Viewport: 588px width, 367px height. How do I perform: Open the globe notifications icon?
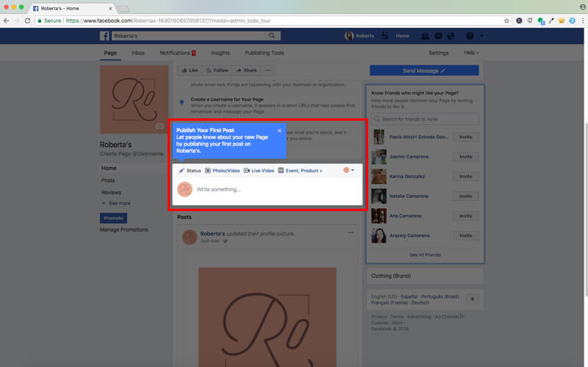(451, 36)
